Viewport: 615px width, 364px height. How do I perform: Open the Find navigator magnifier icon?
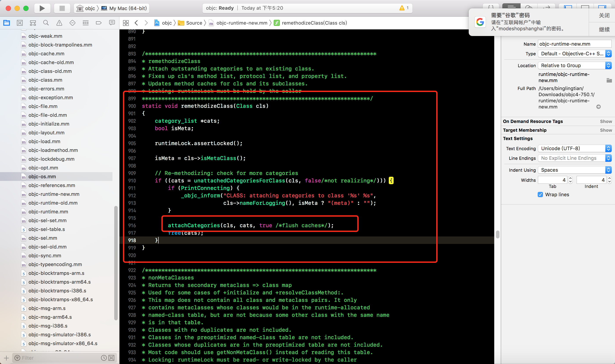pos(46,23)
